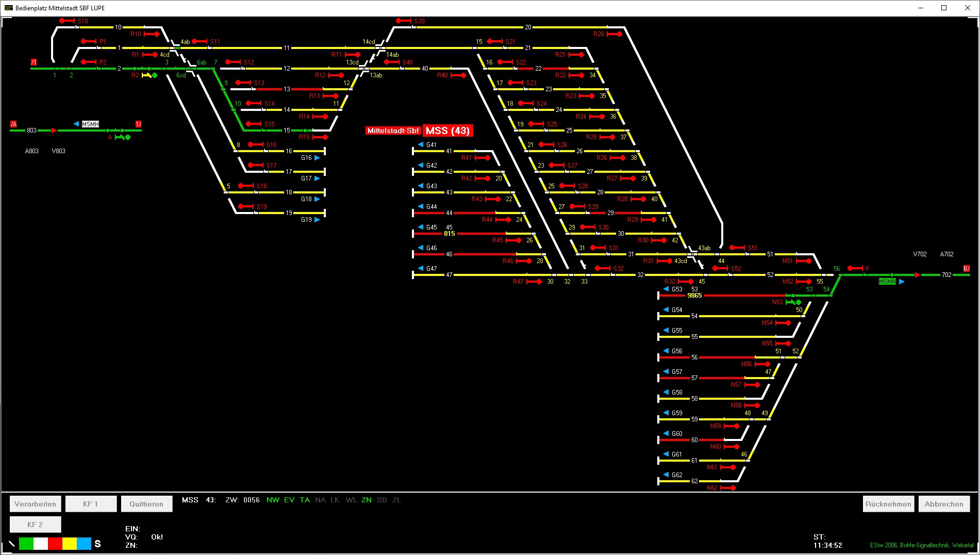980x555 pixels.
Task: Click the Rücknehmen button
Action: pos(888,504)
